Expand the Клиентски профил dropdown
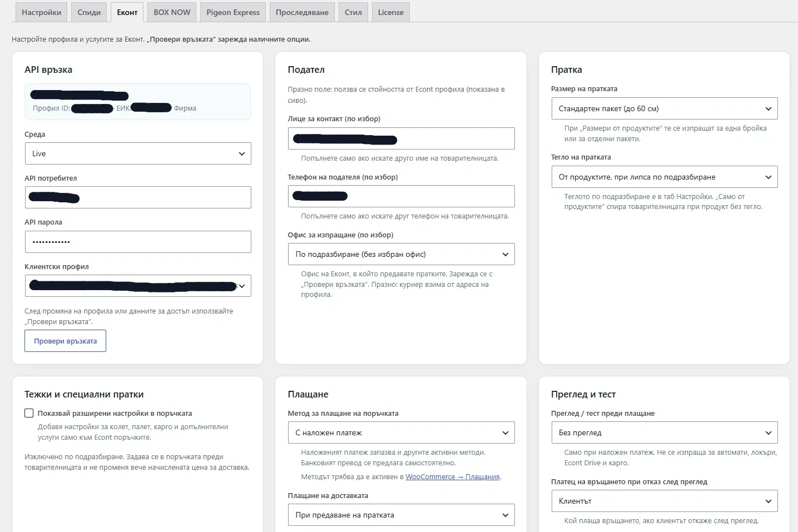798x532 pixels. coord(138,286)
